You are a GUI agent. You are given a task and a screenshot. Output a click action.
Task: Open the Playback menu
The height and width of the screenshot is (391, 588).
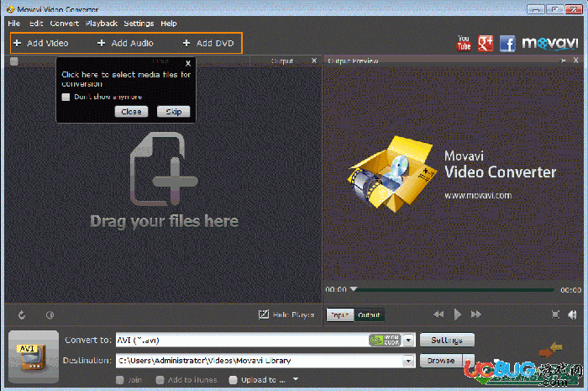tap(102, 24)
